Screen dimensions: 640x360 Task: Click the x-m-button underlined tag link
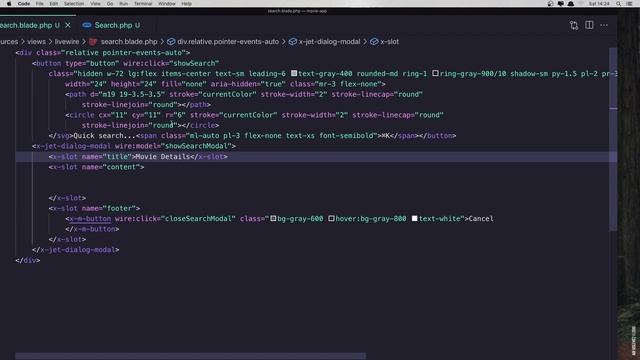(90, 219)
